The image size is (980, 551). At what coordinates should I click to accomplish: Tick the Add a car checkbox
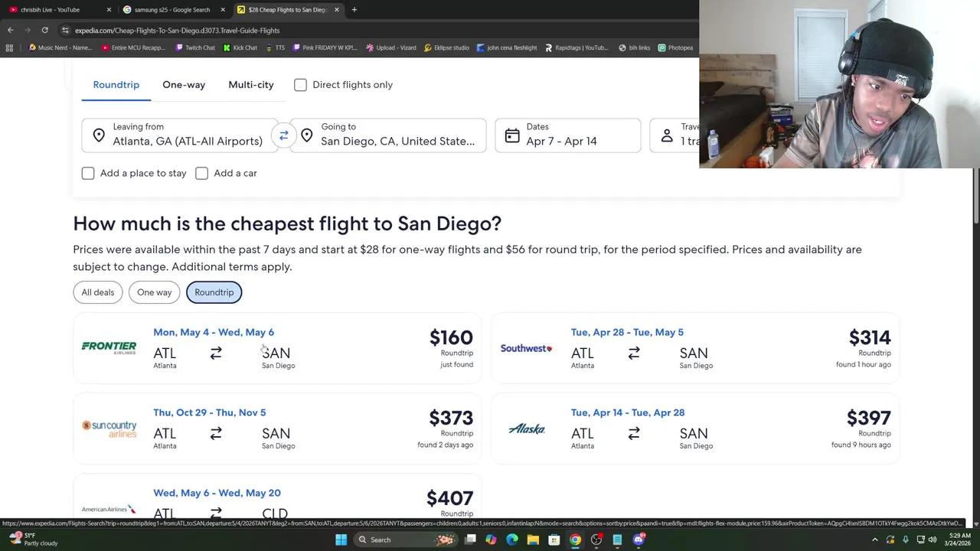(201, 173)
